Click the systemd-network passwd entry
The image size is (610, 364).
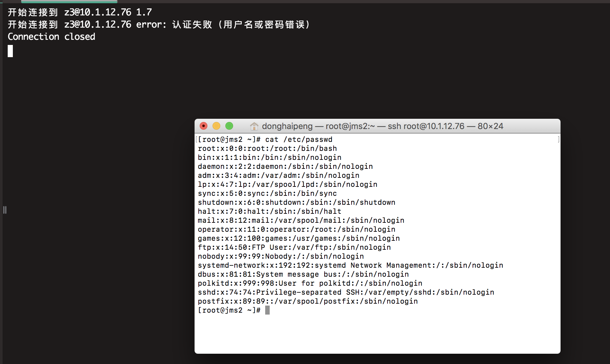351,265
